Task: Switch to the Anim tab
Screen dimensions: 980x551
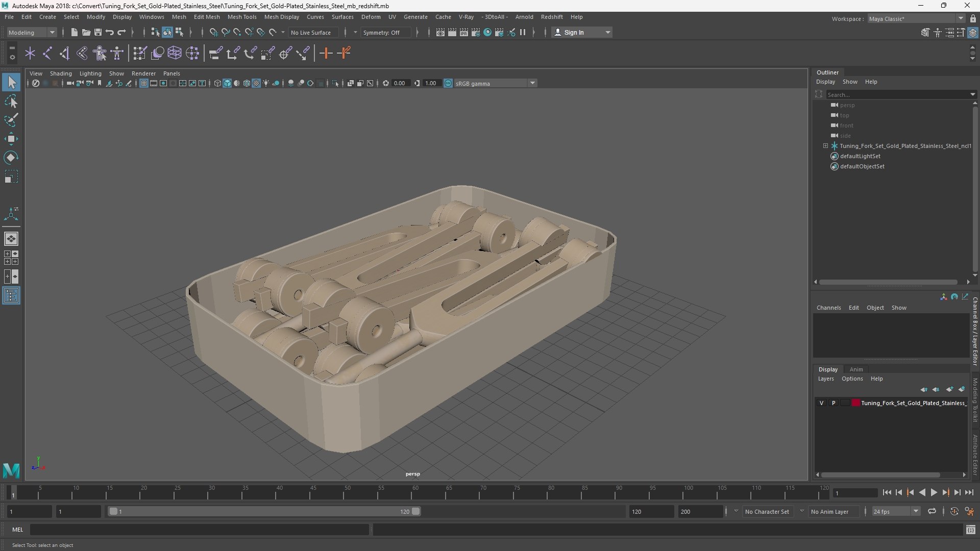Action: pyautogui.click(x=856, y=369)
